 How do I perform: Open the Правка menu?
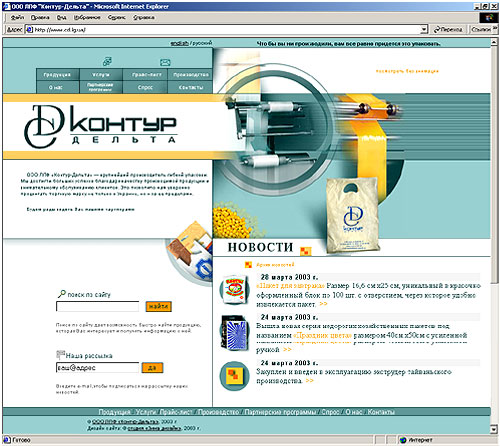[40, 17]
